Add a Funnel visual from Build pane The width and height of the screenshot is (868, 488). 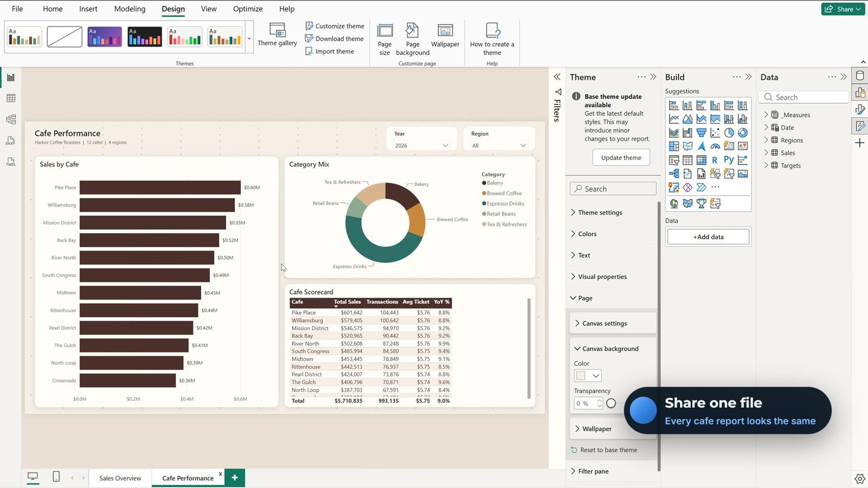click(x=701, y=132)
